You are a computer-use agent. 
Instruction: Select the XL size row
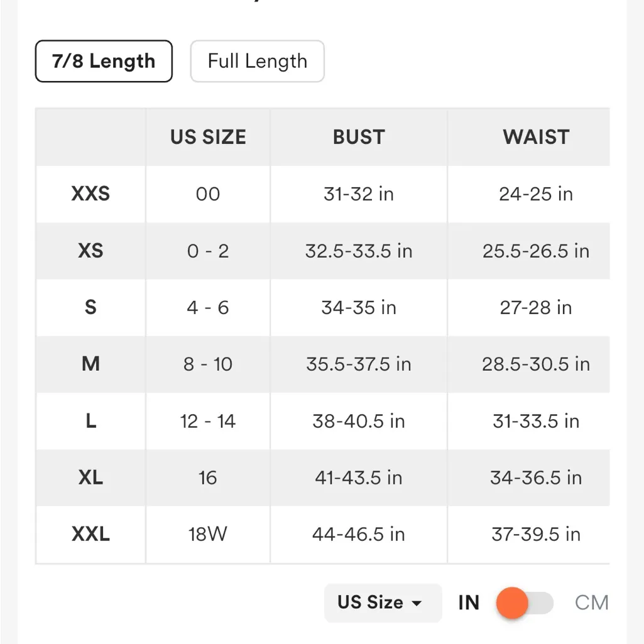(90, 478)
